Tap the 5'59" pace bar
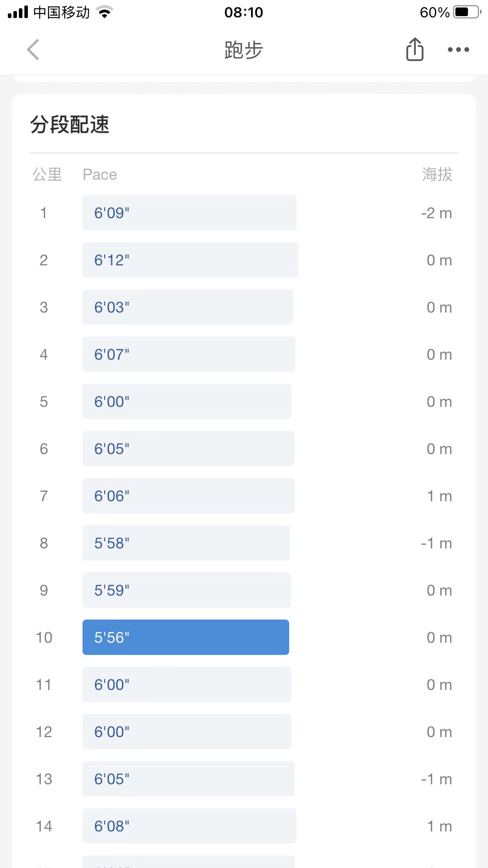The width and height of the screenshot is (488, 868). click(186, 590)
